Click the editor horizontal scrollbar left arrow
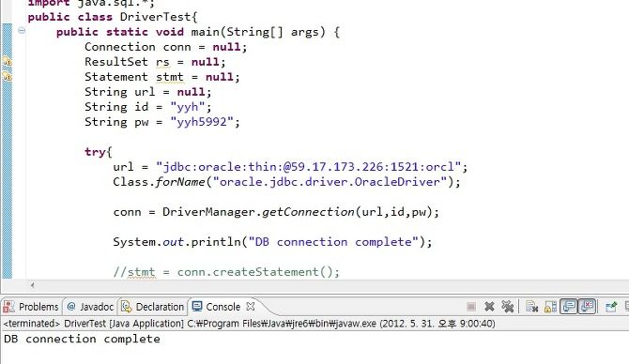The width and height of the screenshot is (629, 364). 33,285
